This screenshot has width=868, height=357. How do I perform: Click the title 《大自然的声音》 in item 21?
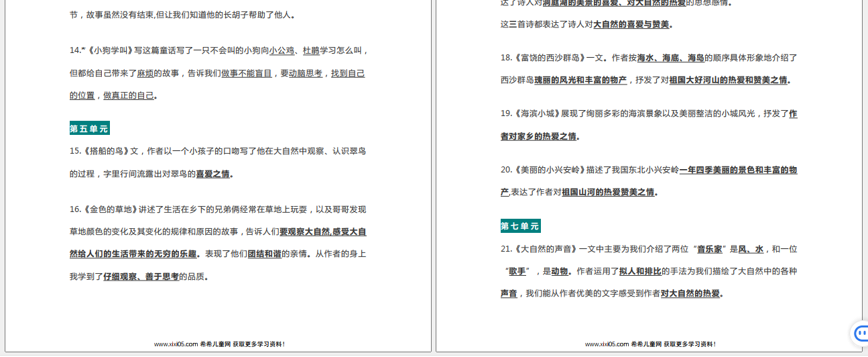coord(545,249)
